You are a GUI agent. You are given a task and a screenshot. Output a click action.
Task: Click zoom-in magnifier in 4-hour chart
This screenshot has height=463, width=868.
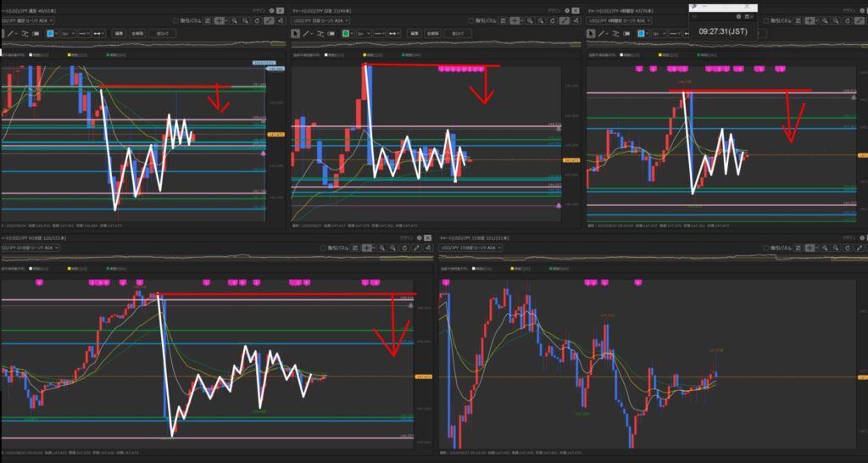pos(825,20)
